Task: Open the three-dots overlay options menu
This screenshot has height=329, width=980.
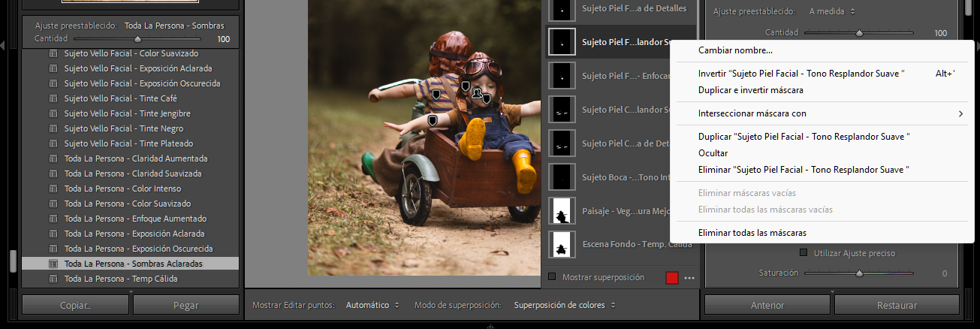Action: click(689, 278)
